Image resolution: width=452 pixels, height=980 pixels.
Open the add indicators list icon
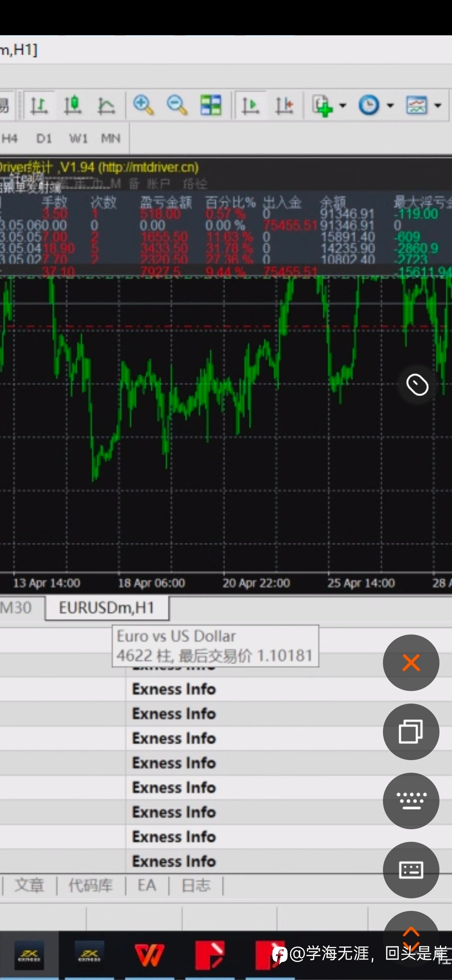pos(323,105)
